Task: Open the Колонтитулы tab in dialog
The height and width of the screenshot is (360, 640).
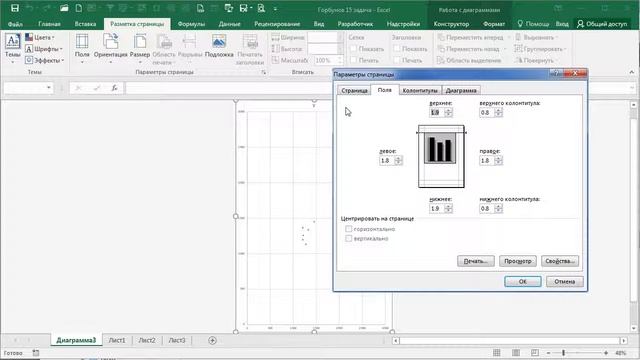Action: coord(420,91)
